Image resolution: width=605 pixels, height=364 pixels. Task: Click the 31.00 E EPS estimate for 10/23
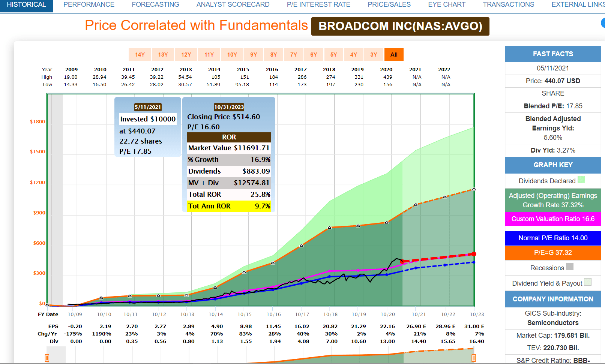coord(474,327)
